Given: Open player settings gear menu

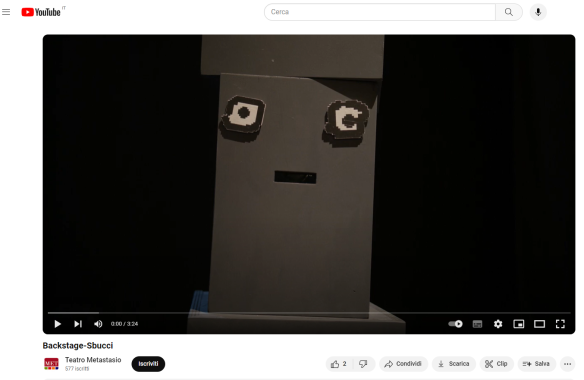Looking at the screenshot, I should click(x=498, y=324).
